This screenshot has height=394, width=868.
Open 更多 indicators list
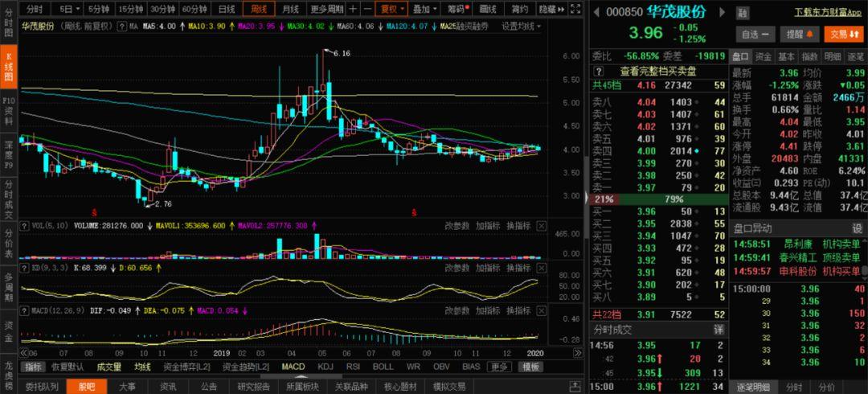click(x=499, y=367)
